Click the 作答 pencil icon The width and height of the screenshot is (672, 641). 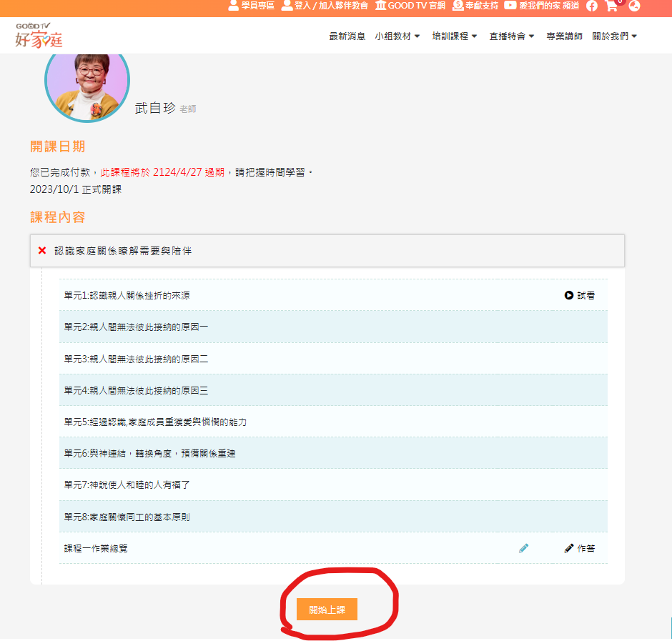coord(569,548)
